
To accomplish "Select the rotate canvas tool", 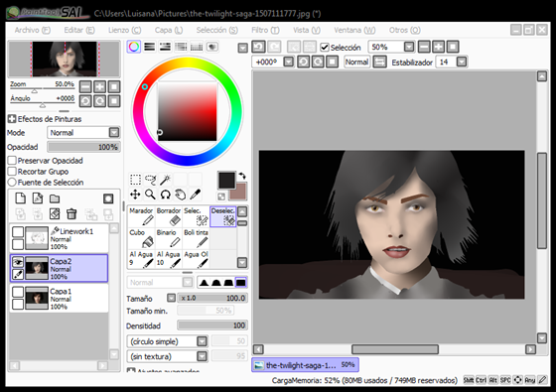I will click(166, 195).
